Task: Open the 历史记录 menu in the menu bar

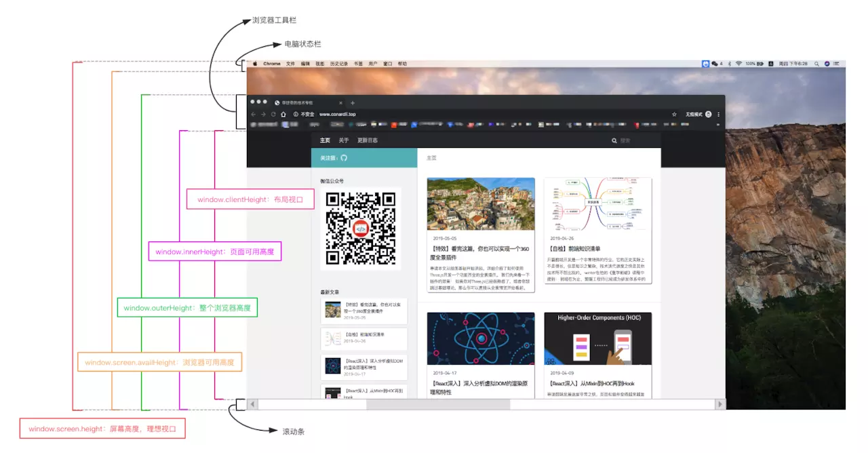Action: [339, 64]
